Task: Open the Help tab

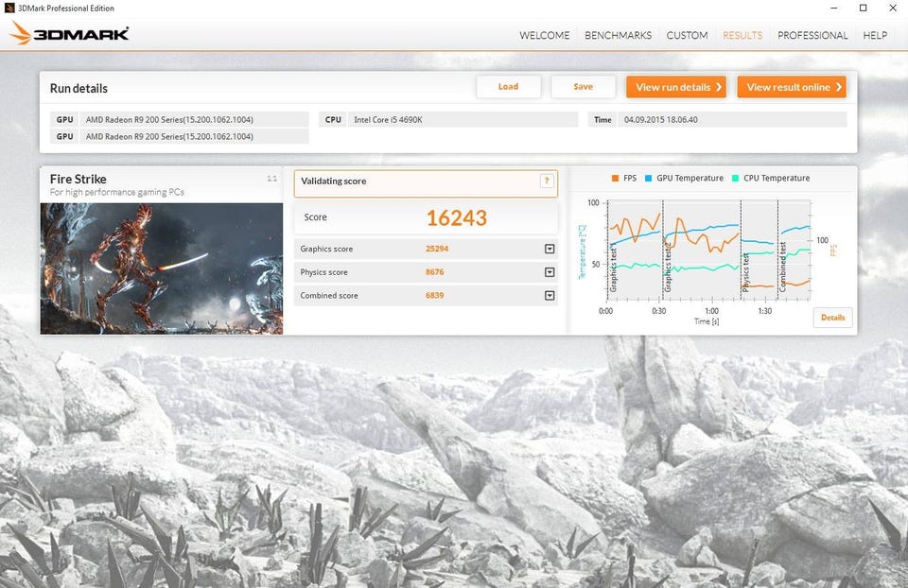Action: 875,35
